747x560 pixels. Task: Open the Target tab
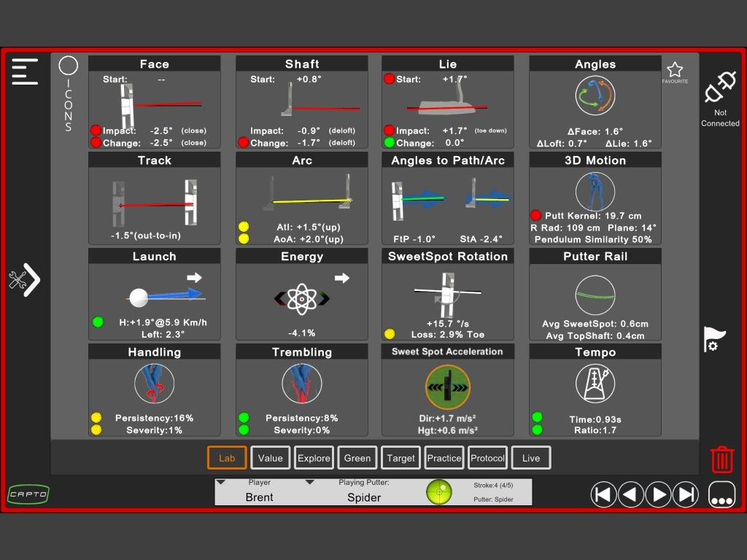tap(400, 458)
